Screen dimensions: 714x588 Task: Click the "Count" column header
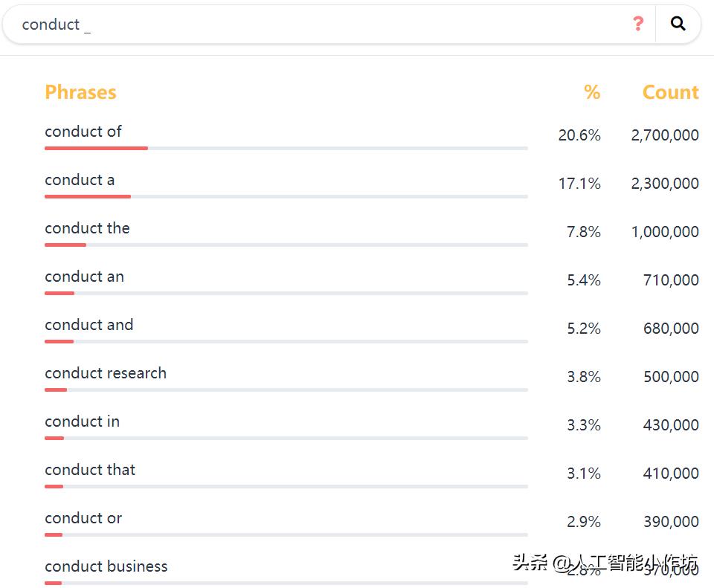coord(670,92)
